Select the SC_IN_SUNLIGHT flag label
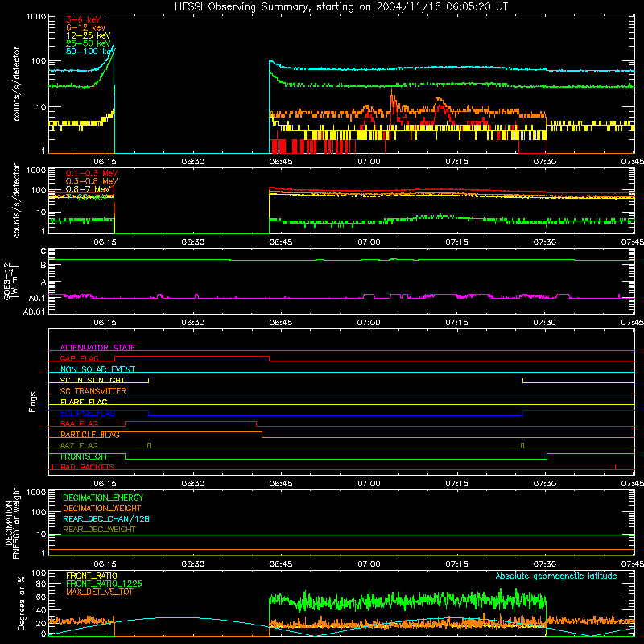Image resolution: width=644 pixels, height=644 pixels. (93, 380)
